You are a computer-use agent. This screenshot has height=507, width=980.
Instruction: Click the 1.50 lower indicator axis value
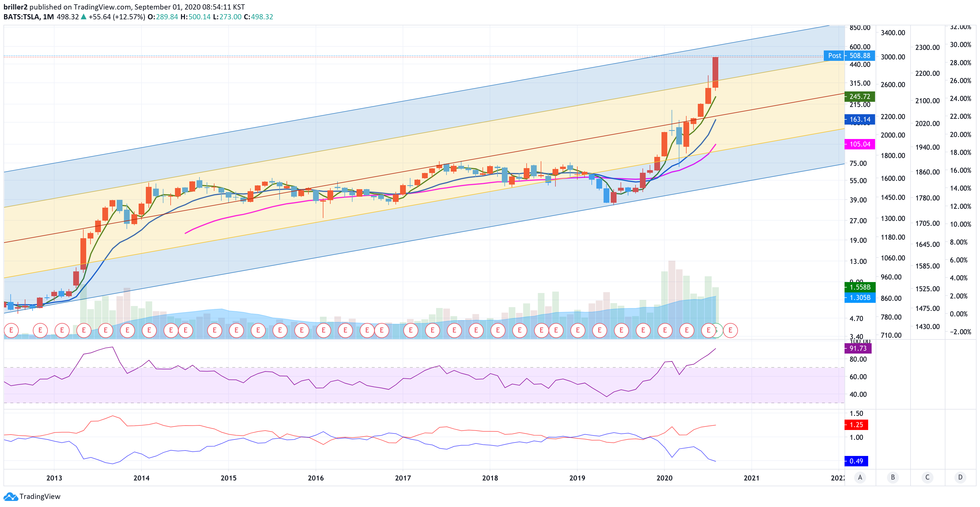click(856, 414)
